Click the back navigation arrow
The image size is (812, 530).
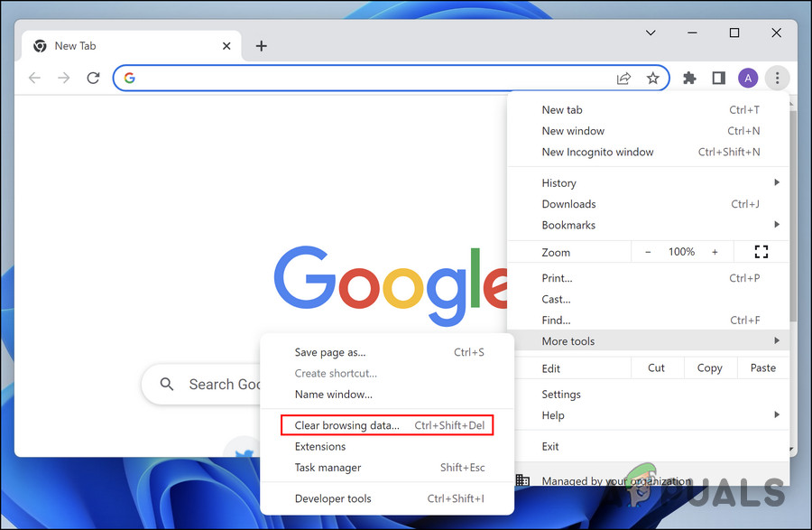tap(34, 78)
